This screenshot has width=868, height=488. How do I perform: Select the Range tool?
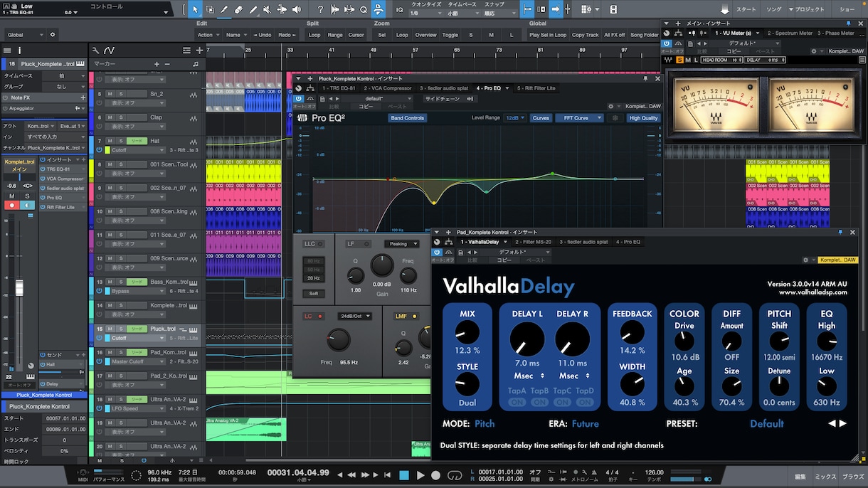pyautogui.click(x=211, y=10)
